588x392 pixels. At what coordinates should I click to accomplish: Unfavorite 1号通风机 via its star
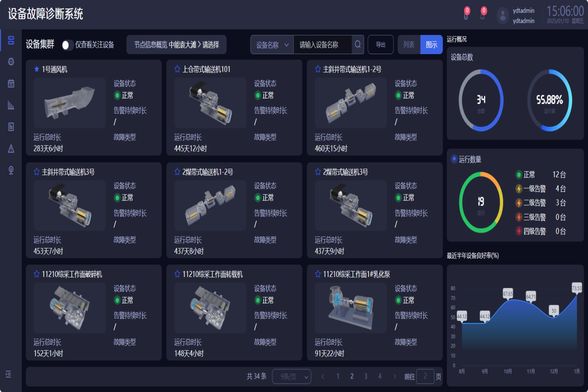point(36,69)
